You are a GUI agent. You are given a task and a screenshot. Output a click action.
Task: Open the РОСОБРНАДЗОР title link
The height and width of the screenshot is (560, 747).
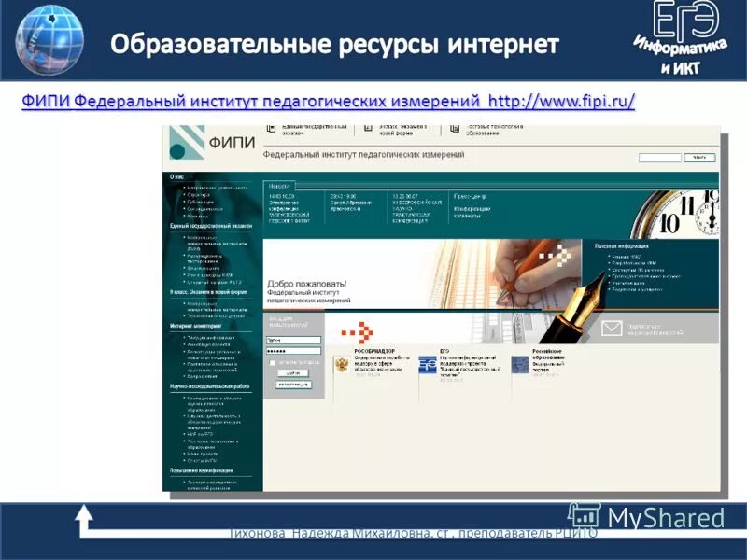[374, 352]
